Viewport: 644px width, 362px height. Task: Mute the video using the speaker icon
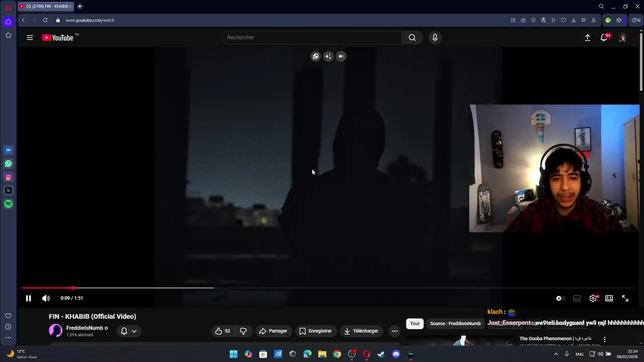[x=46, y=298]
